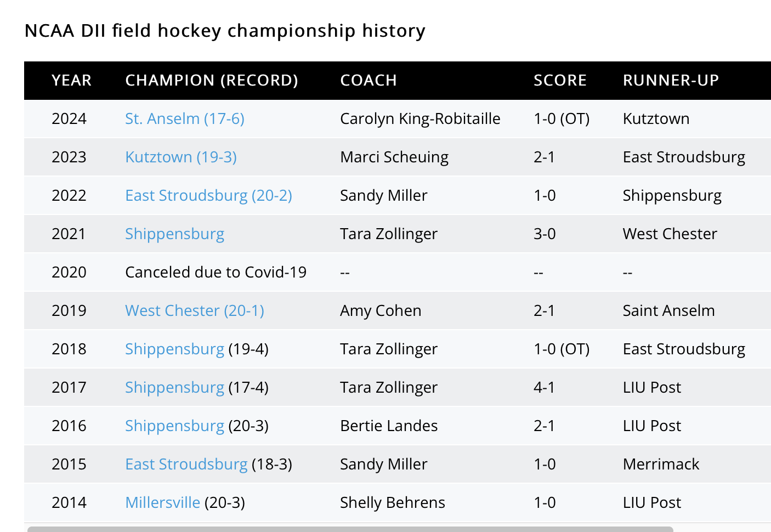This screenshot has width=771, height=532.
Task: Click the 2024 runner-up Kutztown cell
Action: coord(656,118)
